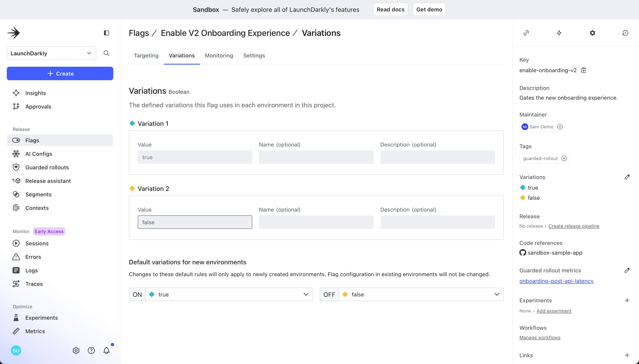Image resolution: width=639 pixels, height=364 pixels.
Task: Click Get demo button
Action: (429, 10)
